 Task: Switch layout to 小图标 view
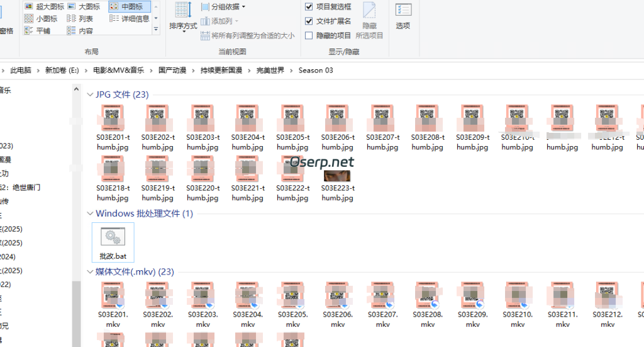click(x=41, y=18)
